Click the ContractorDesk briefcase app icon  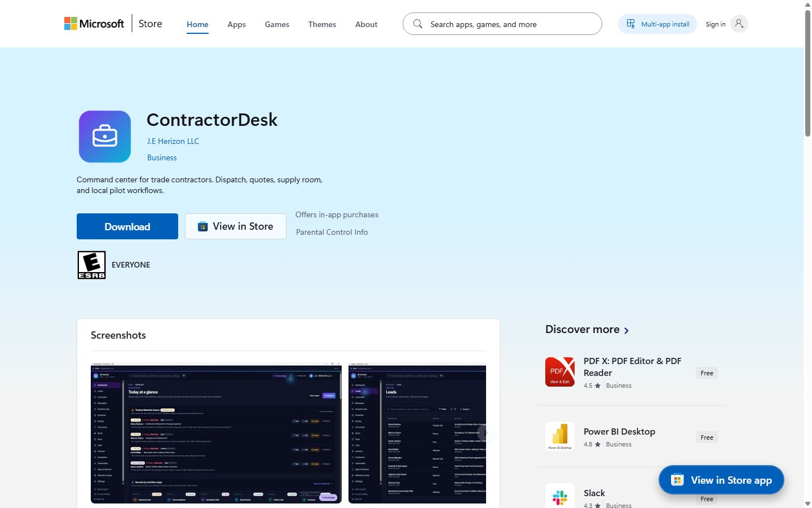pos(105,137)
